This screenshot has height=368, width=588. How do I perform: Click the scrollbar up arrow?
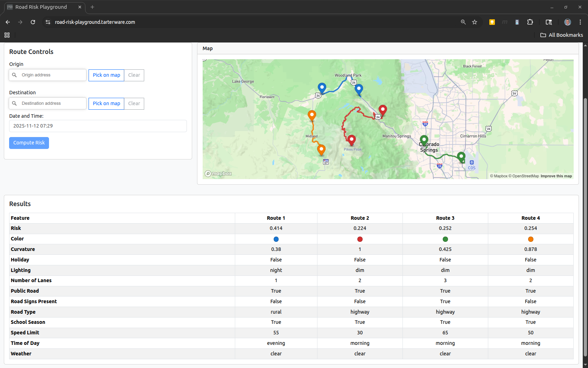[585, 45]
